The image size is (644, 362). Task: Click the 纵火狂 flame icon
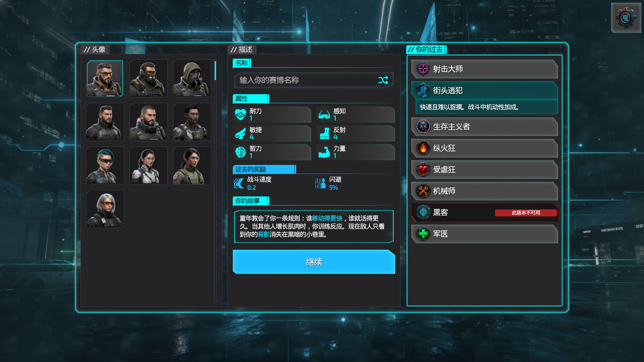423,148
